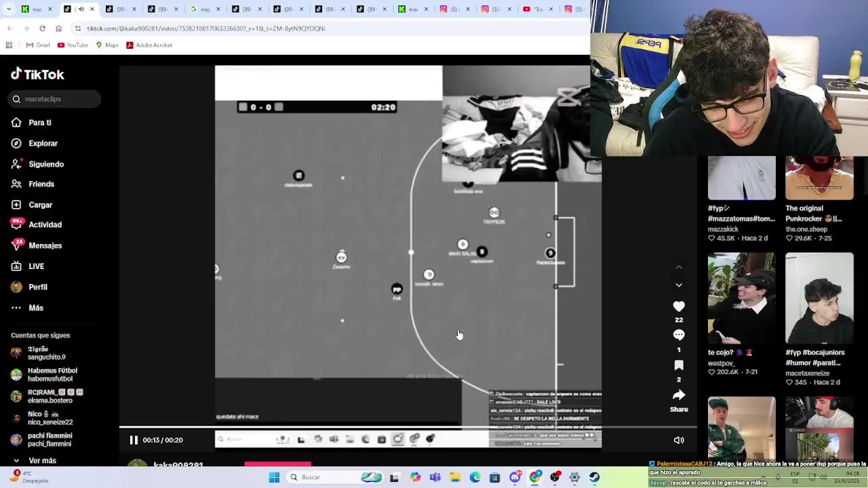Image resolution: width=868 pixels, height=488 pixels.
Task: Switch to the first Instagram tab
Action: tap(453, 9)
